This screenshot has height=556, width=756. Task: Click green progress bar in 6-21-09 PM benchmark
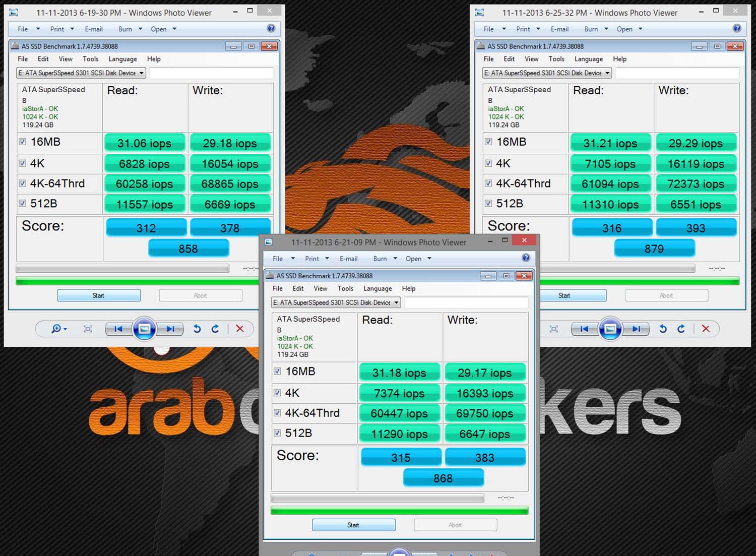coord(399,511)
